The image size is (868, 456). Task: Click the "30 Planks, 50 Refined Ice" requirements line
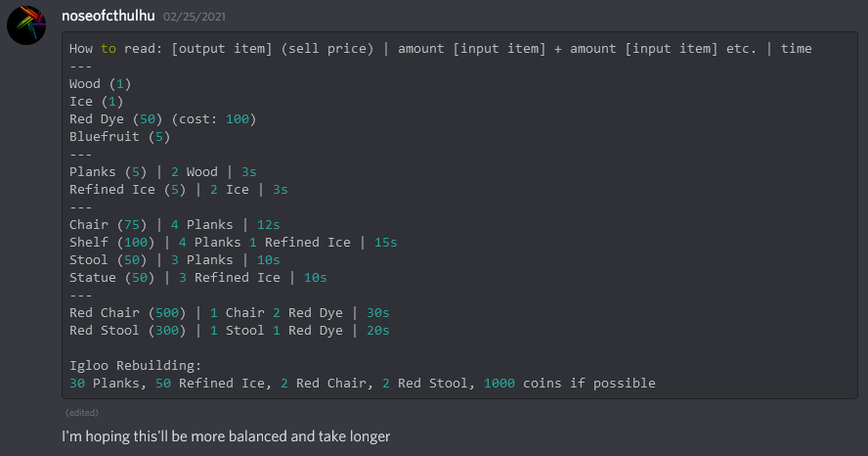[x=363, y=383]
